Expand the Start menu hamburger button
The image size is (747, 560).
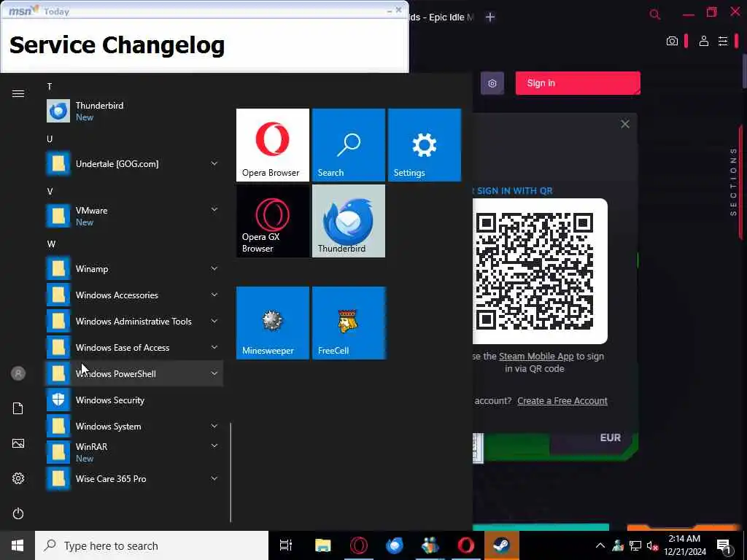(18, 94)
